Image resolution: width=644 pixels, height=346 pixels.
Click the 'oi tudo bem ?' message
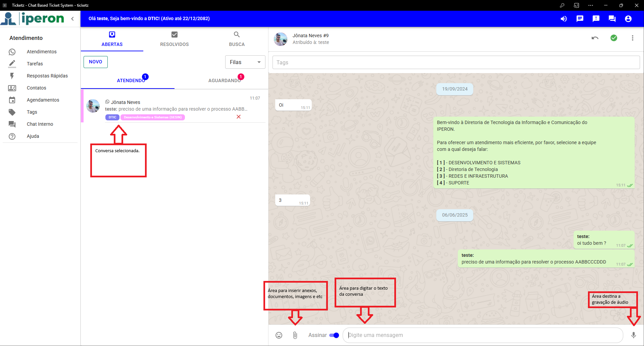(x=604, y=240)
